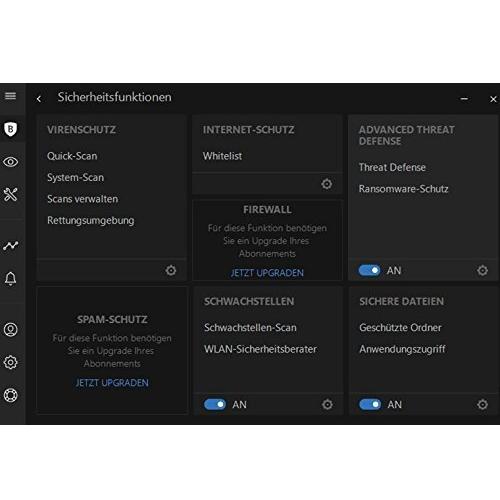The width and height of the screenshot is (500, 500).
Task: Toggle Advanced Threat Defense switch off
Action: pos(369,270)
